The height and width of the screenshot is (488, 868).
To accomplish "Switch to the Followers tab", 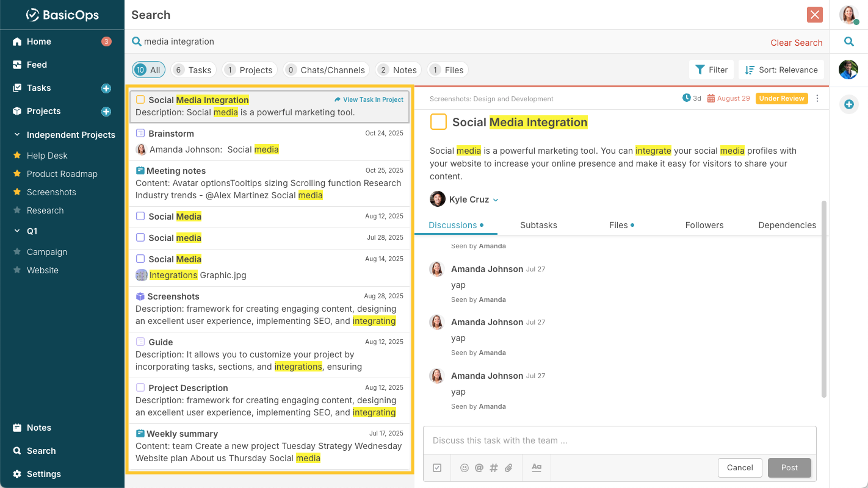I will [704, 225].
